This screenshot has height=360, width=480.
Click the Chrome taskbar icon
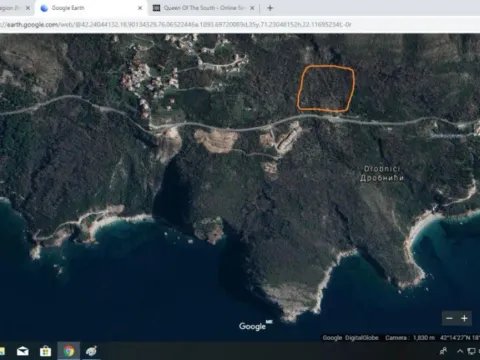tap(69, 351)
